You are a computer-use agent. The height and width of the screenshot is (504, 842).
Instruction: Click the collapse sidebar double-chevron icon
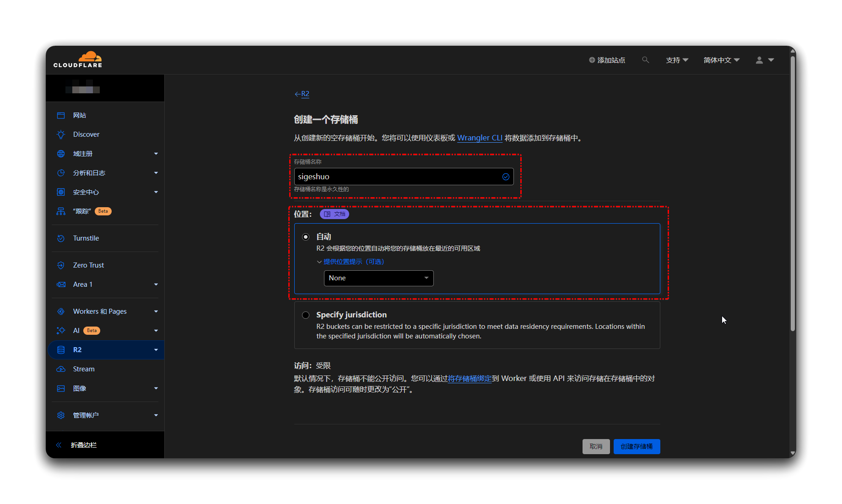59,445
